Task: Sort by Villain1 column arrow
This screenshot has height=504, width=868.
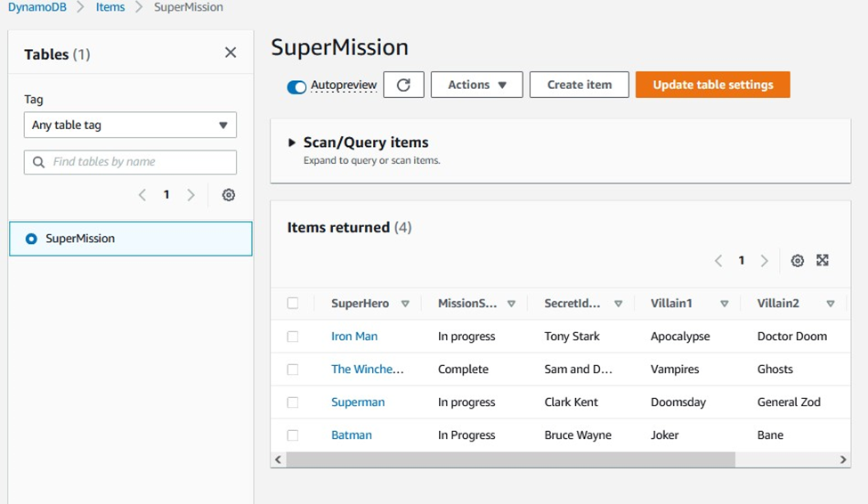Action: [x=724, y=304]
